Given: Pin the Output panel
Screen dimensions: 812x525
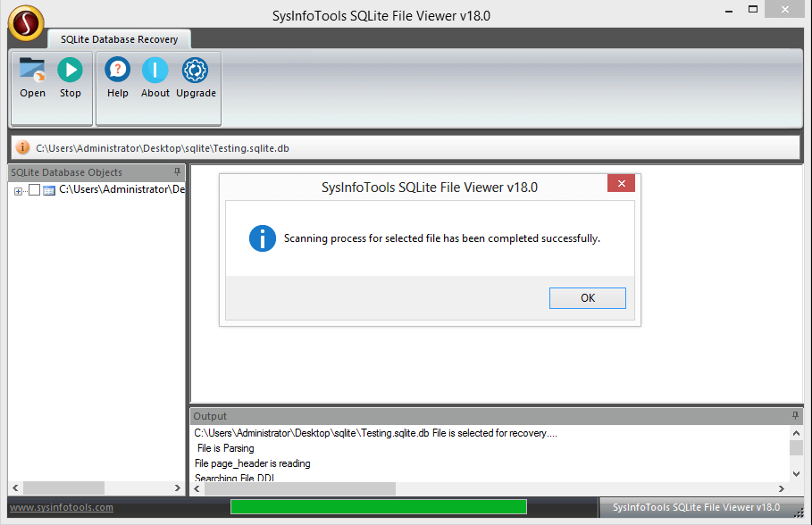Looking at the screenshot, I should point(795,416).
